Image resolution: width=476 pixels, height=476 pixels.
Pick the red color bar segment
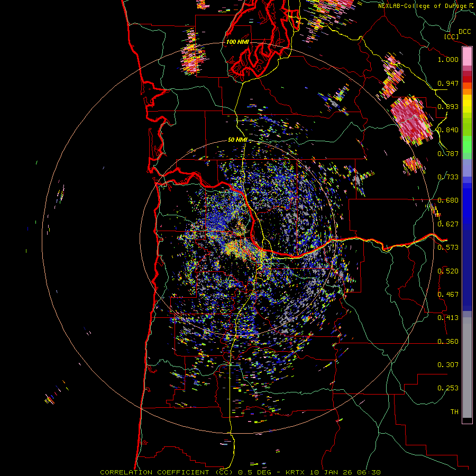pyautogui.click(x=467, y=79)
